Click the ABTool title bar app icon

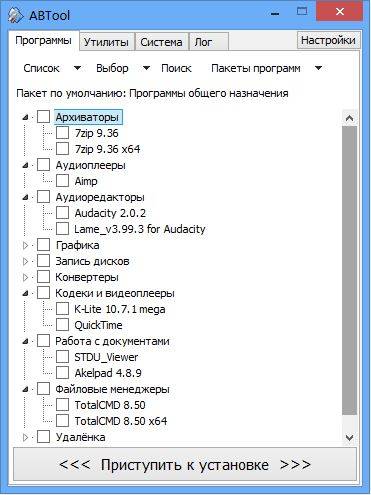pyautogui.click(x=15, y=15)
